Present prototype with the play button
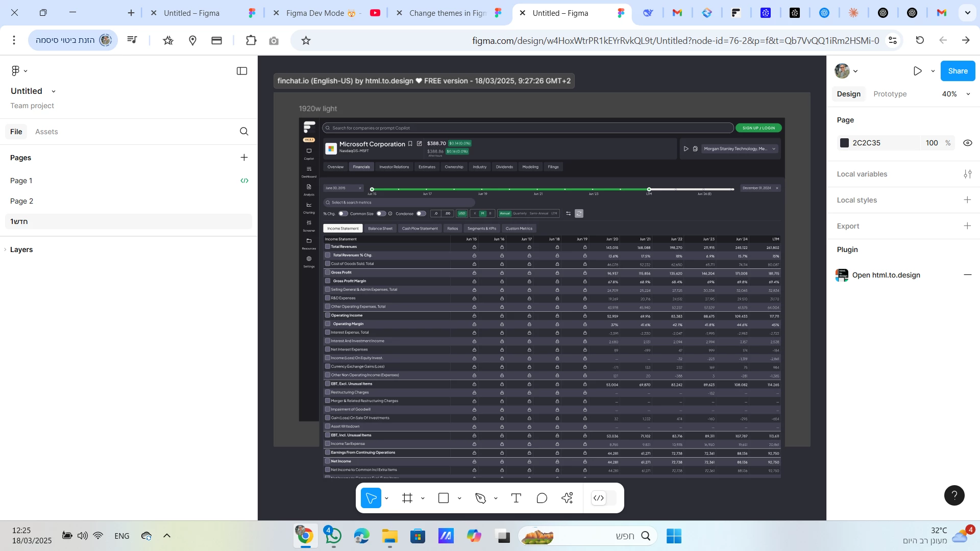 point(917,71)
